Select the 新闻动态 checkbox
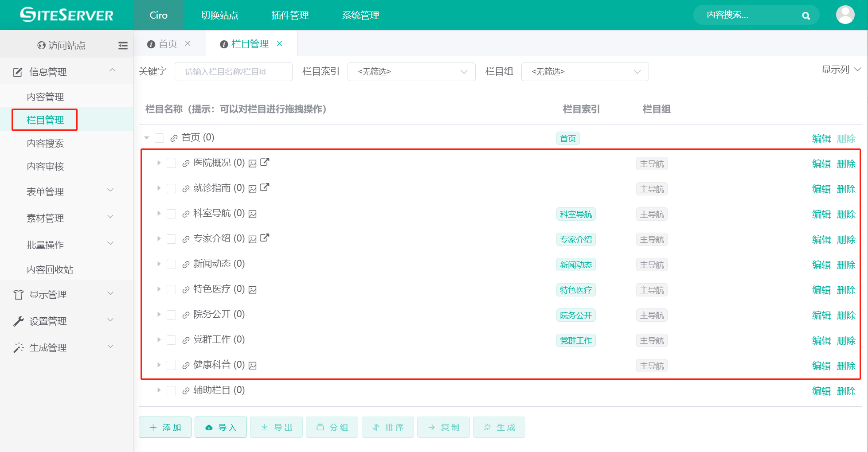This screenshot has height=452, width=868. tap(172, 264)
